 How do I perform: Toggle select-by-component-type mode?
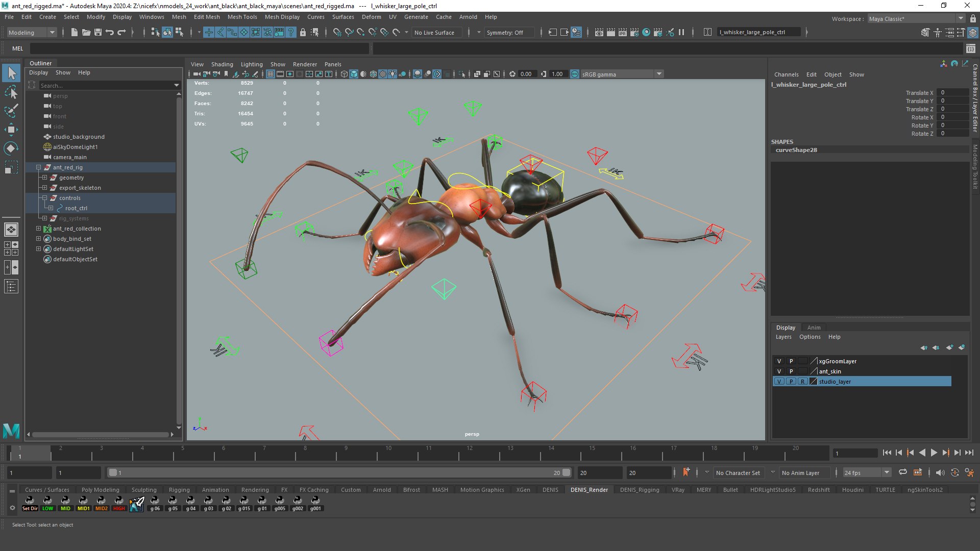point(179,32)
